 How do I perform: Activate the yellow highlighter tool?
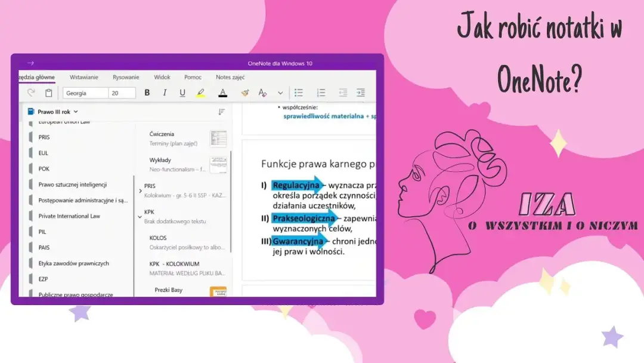pyautogui.click(x=200, y=93)
